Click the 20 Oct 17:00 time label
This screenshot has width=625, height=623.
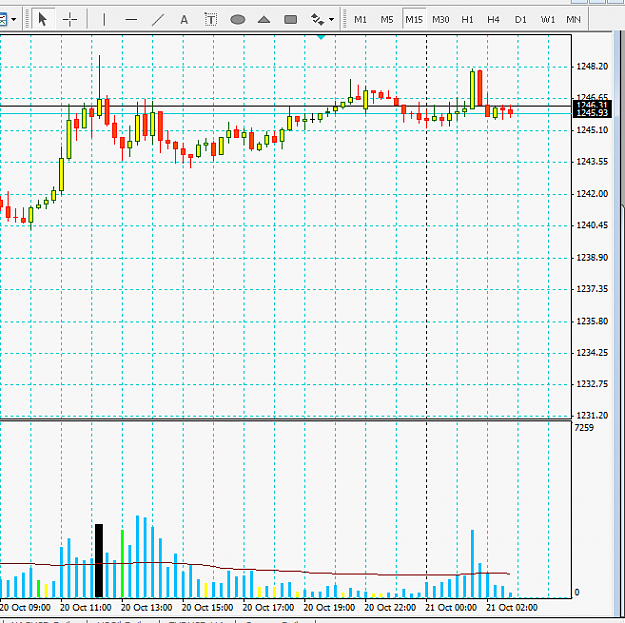(x=268, y=607)
